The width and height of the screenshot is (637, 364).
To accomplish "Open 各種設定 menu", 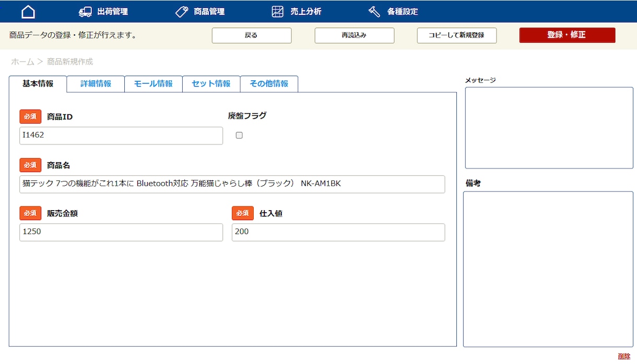I will [402, 11].
